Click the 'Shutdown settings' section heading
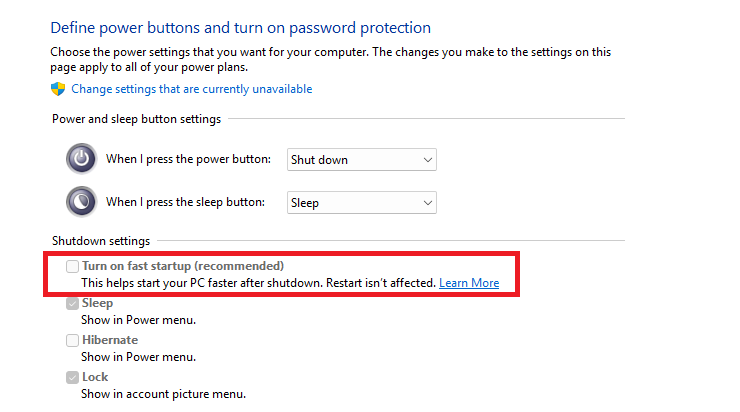This screenshot has height=412, width=740. click(101, 241)
